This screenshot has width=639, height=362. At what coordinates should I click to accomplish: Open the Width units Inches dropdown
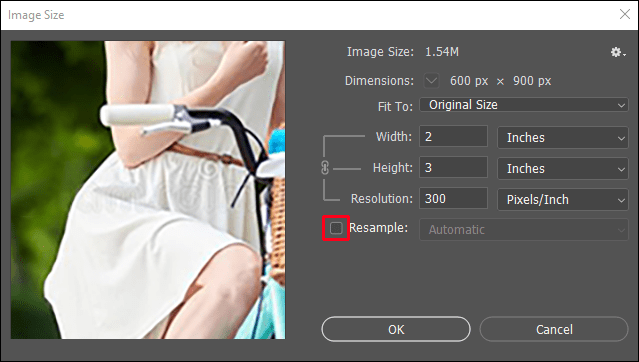point(563,138)
